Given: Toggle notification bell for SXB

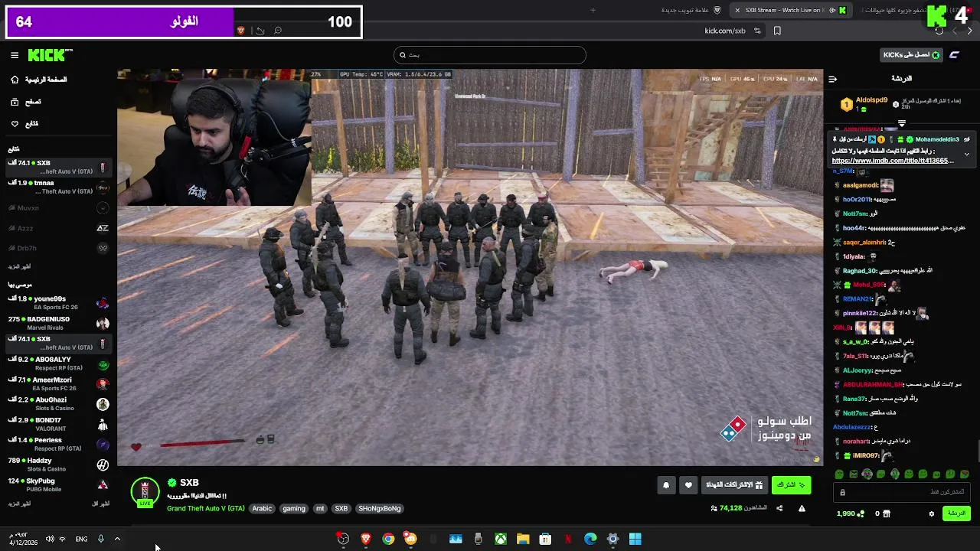Looking at the screenshot, I should 666,485.
